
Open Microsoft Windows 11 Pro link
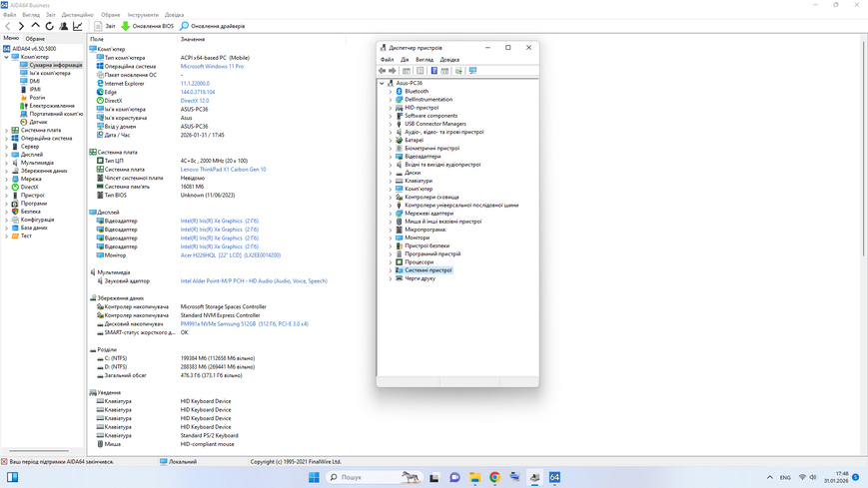pyautogui.click(x=212, y=67)
